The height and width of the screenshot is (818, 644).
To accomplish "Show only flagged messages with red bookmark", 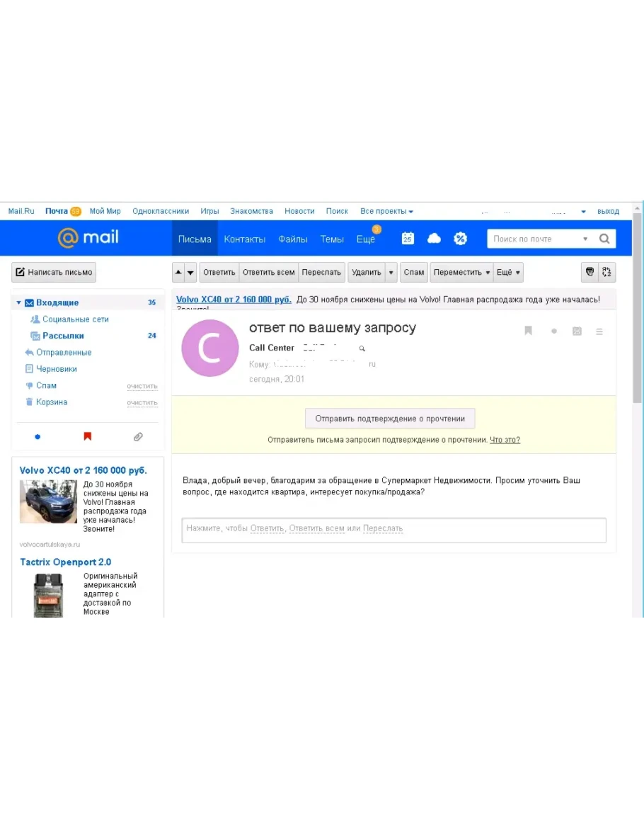I will click(88, 437).
